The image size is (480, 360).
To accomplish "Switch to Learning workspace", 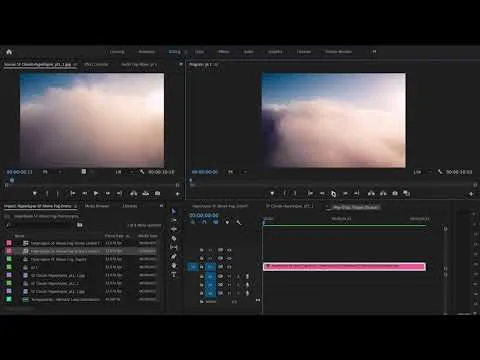I will 117,52.
